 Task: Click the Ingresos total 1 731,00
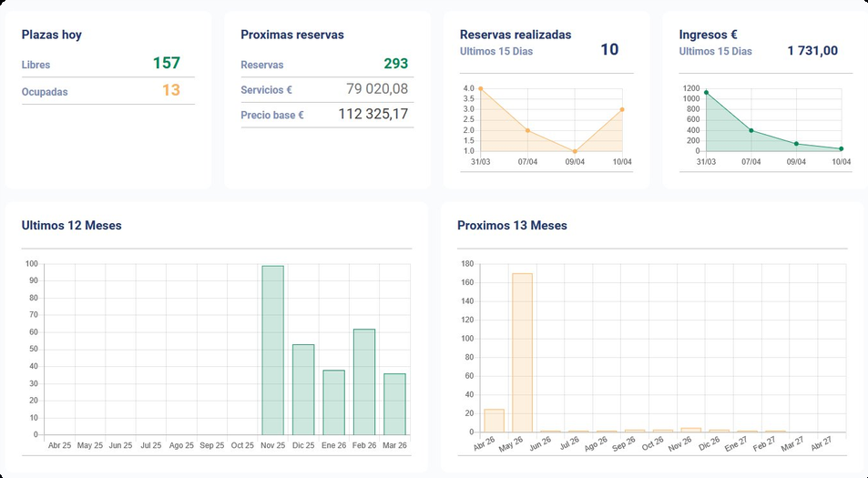pyautogui.click(x=812, y=51)
